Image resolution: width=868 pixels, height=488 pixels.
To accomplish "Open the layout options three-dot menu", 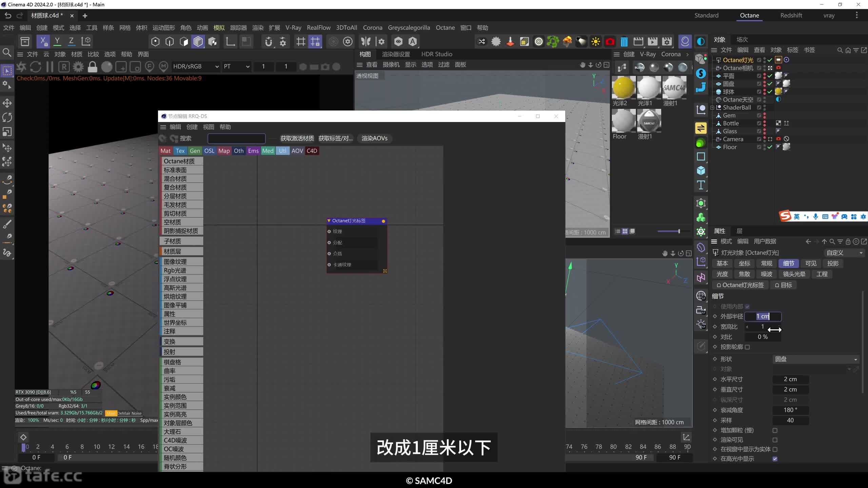I will point(856,15).
